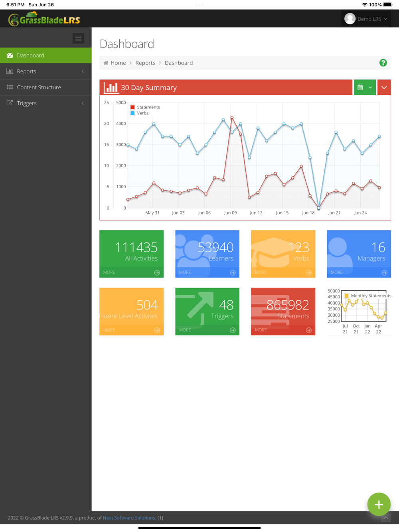The height and width of the screenshot is (532, 399).
Task: Open the Triggers sidebar menu
Action: coord(46,103)
